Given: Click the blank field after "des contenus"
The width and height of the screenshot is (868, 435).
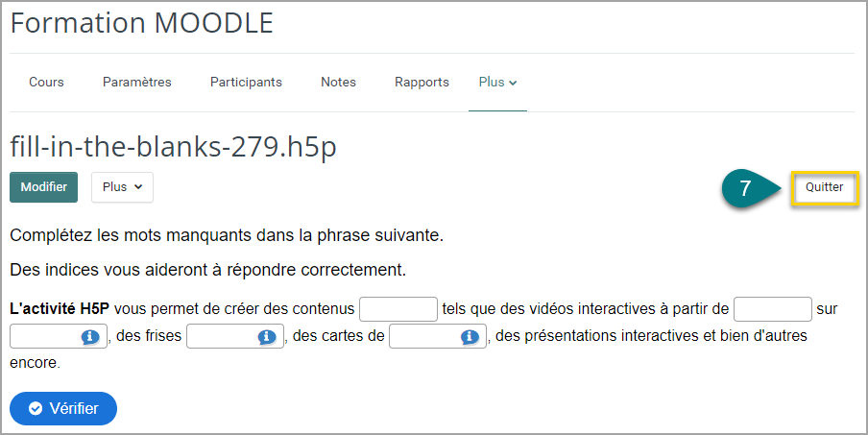Looking at the screenshot, I should [398, 309].
